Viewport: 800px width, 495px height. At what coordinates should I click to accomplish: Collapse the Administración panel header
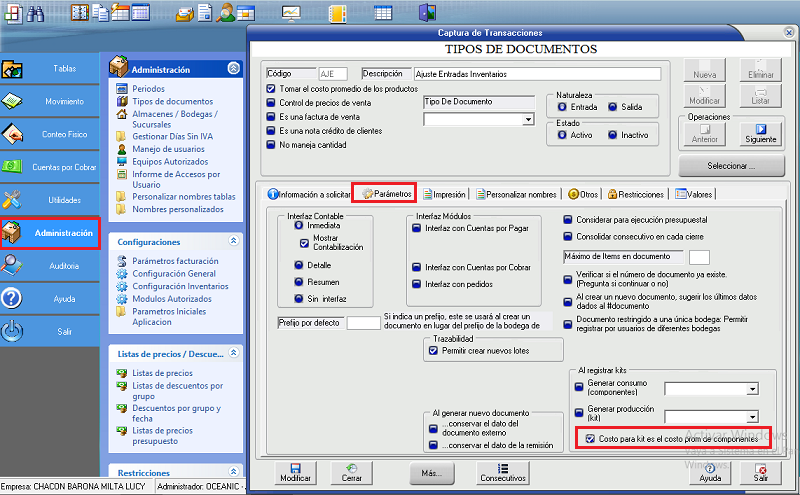(x=233, y=69)
